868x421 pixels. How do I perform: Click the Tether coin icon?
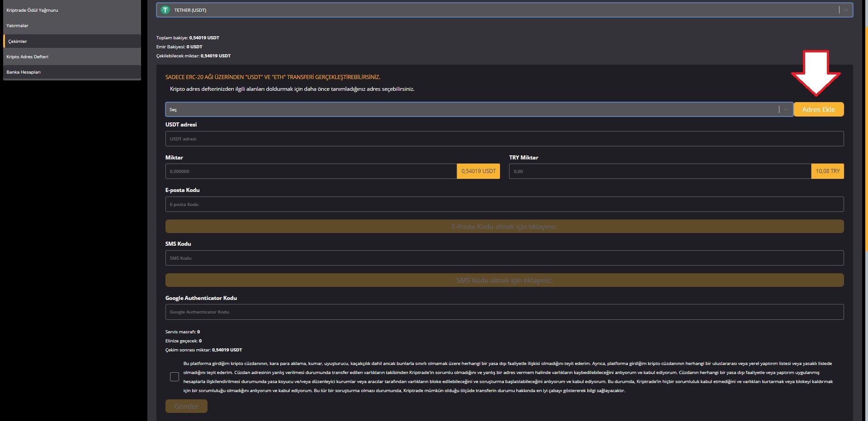click(165, 10)
